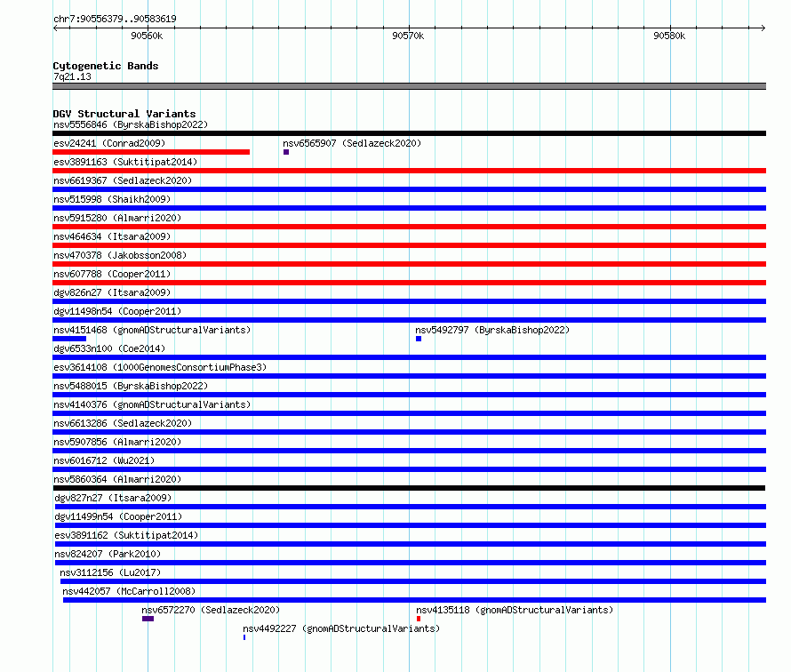Select nsv5488015 (ByrskaBishop2022) label
791x672 pixels.
[x=131, y=386]
